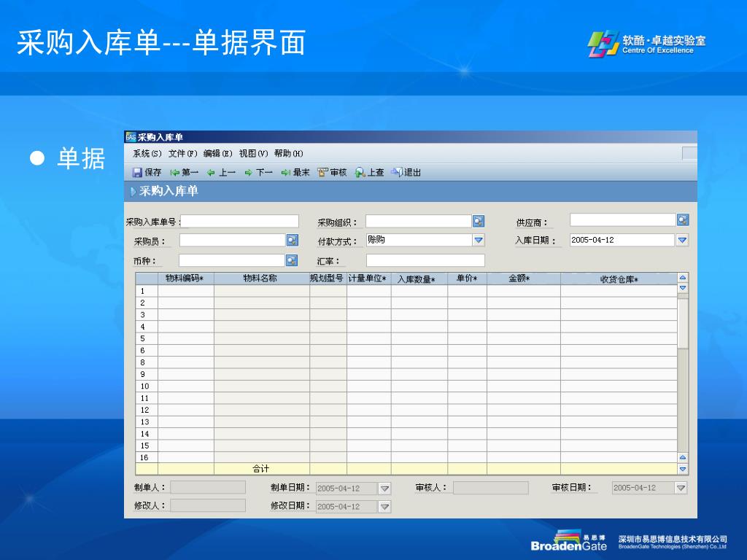Open the 帮助(H) menu
The image size is (747, 560).
pyautogui.click(x=289, y=153)
